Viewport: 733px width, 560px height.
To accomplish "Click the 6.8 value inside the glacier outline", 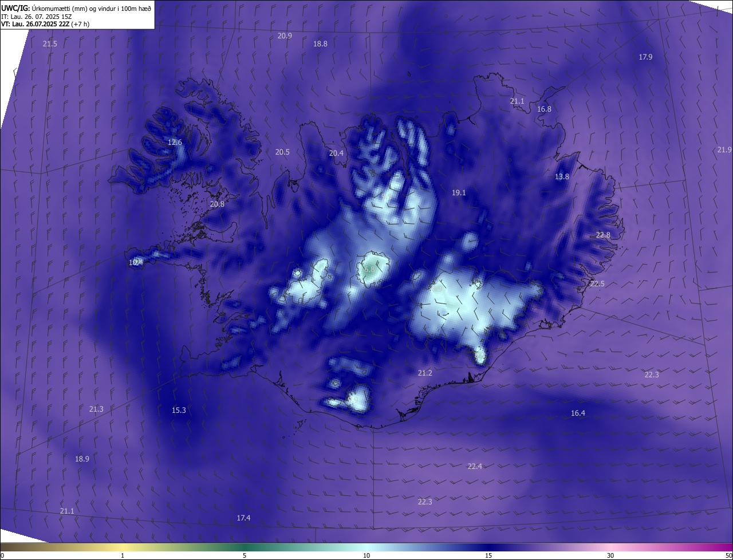I will click(x=369, y=269).
